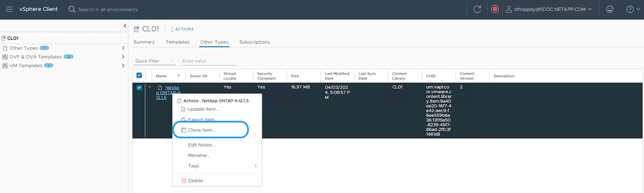
Task: Expand the Other Types tree node
Action: click(x=123, y=48)
